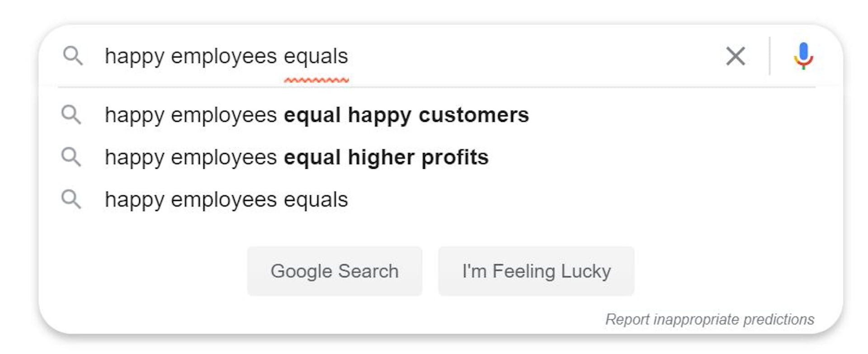Clear the search query with the X icon
Screen dimensions: 868x354
(x=736, y=56)
